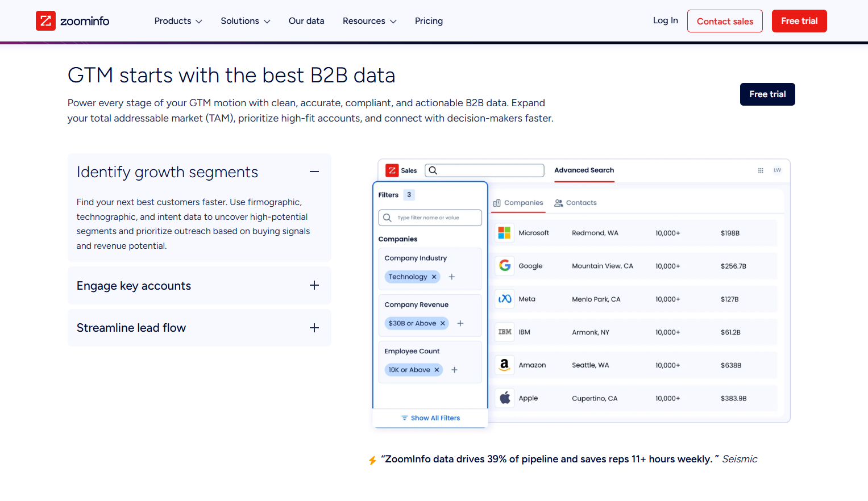Image resolution: width=868 pixels, height=501 pixels.
Task: Click the ZoomInfo Sales app icon
Action: 392,170
